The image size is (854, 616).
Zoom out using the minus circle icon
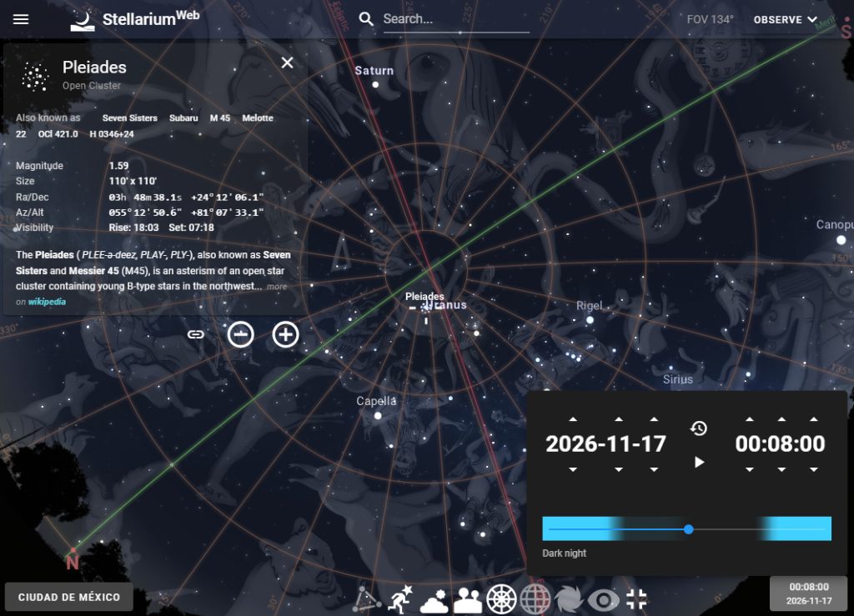click(241, 334)
